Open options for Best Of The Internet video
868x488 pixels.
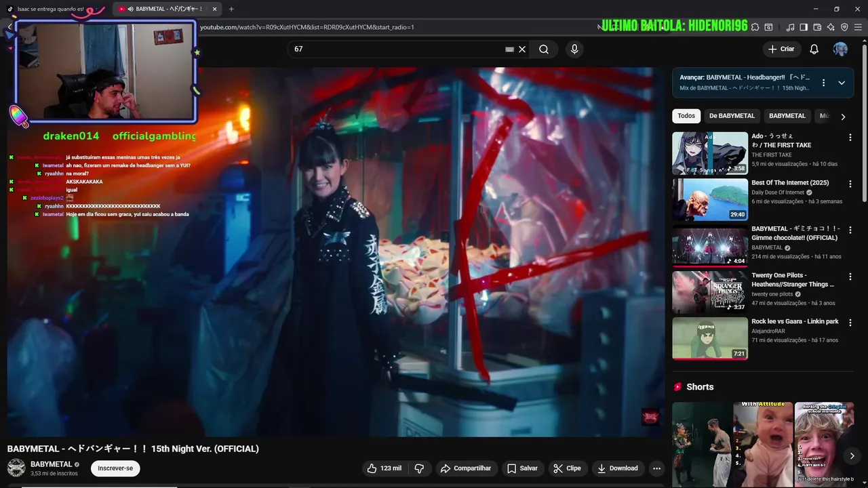(850, 184)
